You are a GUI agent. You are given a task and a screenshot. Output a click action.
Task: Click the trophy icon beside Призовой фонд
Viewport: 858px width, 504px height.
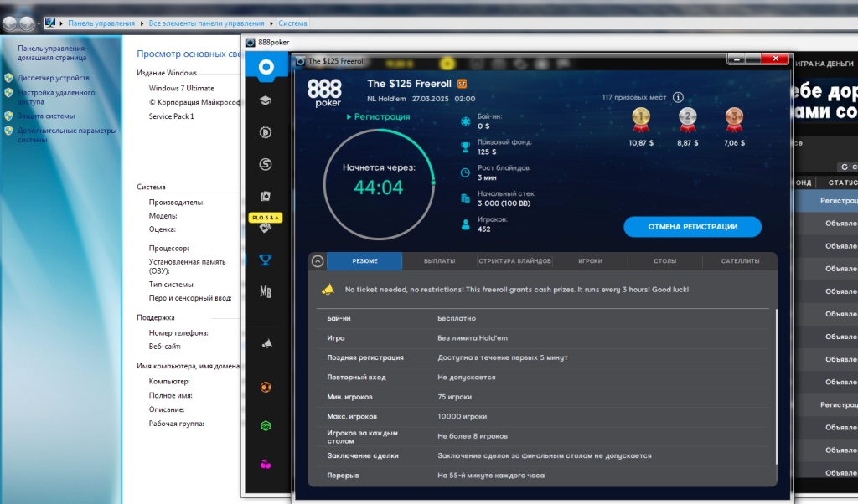point(465,147)
